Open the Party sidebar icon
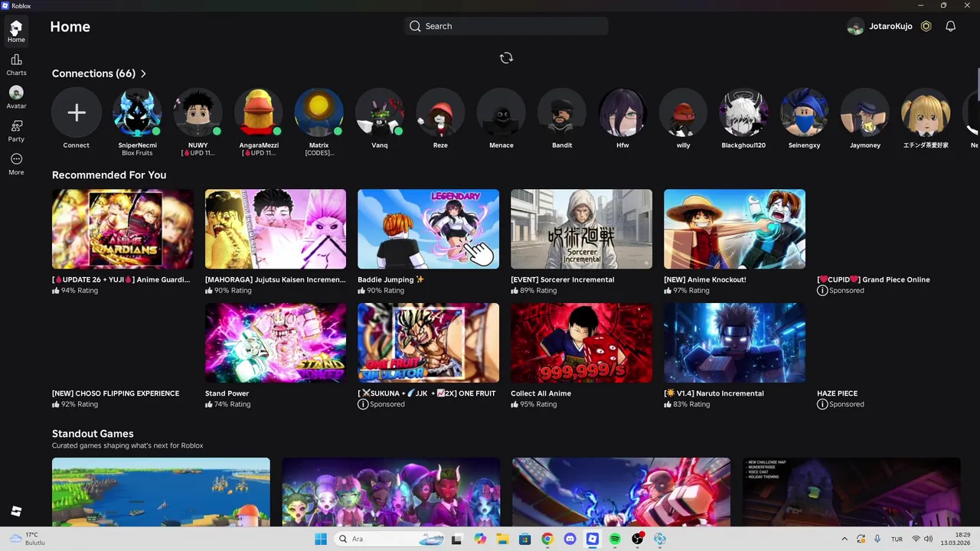 (16, 131)
